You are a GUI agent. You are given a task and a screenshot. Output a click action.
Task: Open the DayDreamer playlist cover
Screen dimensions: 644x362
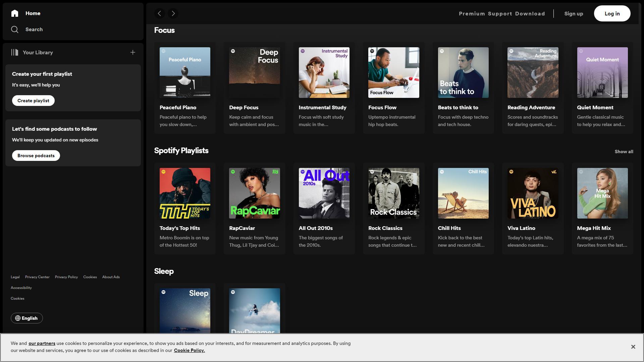[x=255, y=311]
